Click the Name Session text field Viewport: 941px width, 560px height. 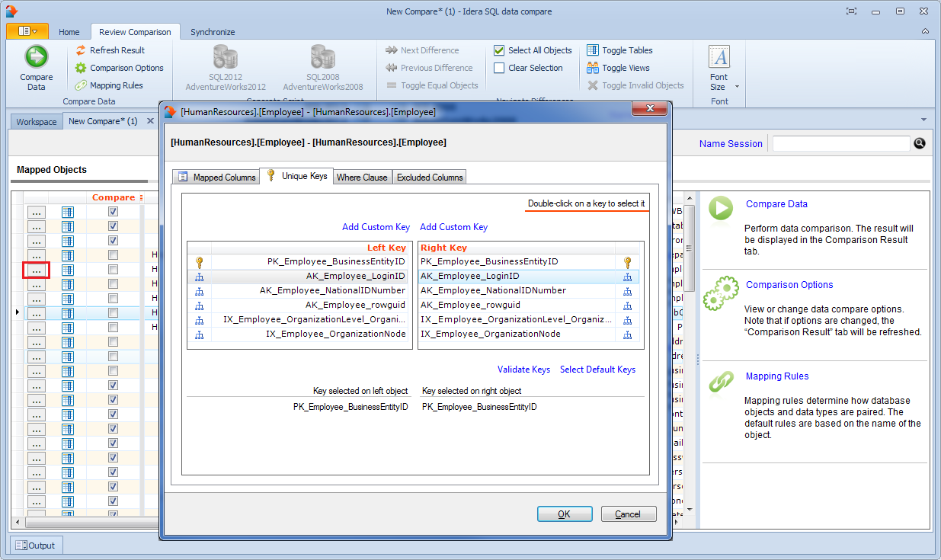(x=841, y=143)
